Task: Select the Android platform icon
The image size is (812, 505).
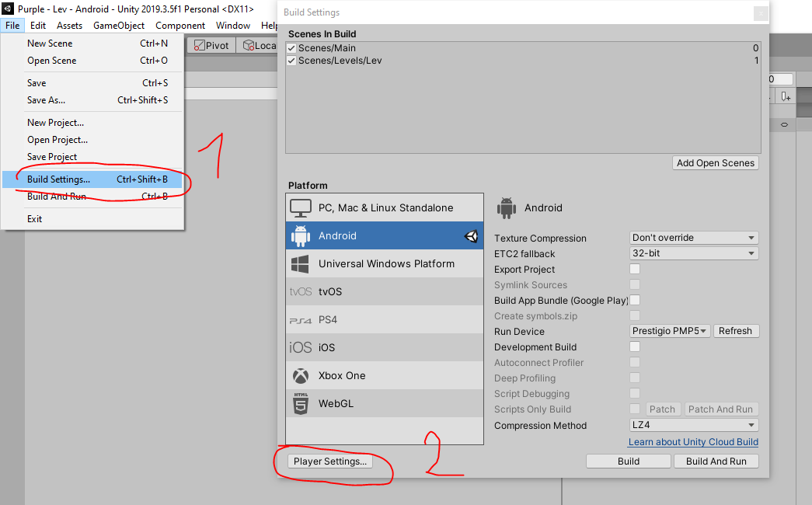Action: point(303,234)
